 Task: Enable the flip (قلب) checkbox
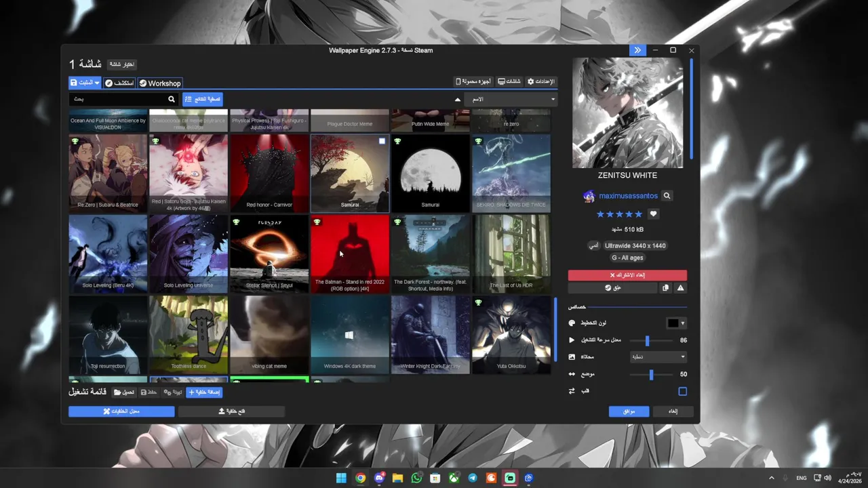[x=682, y=391]
